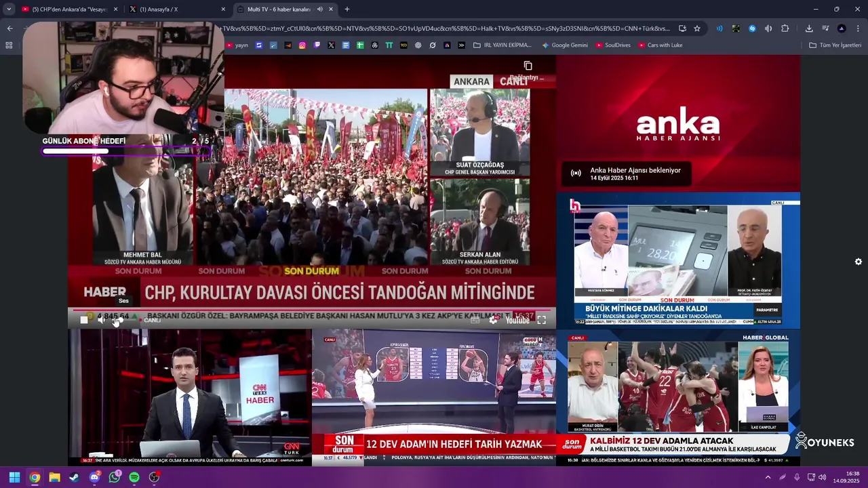Viewport: 868px width, 488px height.
Task: Select the CNN Türk stream tile
Action: coord(190,397)
